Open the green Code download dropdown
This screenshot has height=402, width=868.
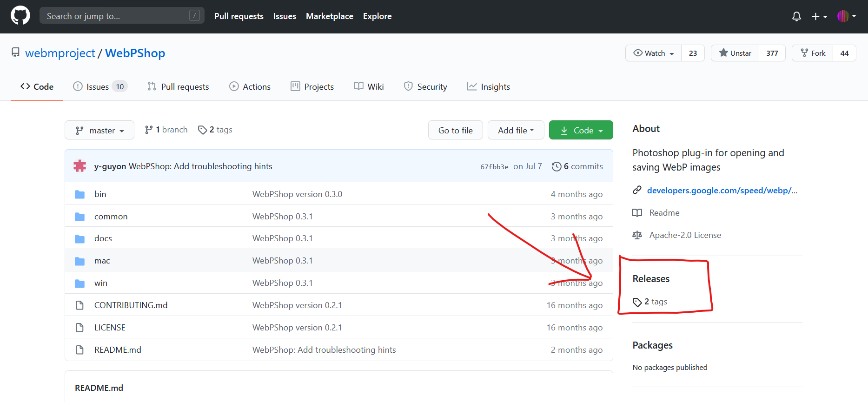click(x=581, y=130)
